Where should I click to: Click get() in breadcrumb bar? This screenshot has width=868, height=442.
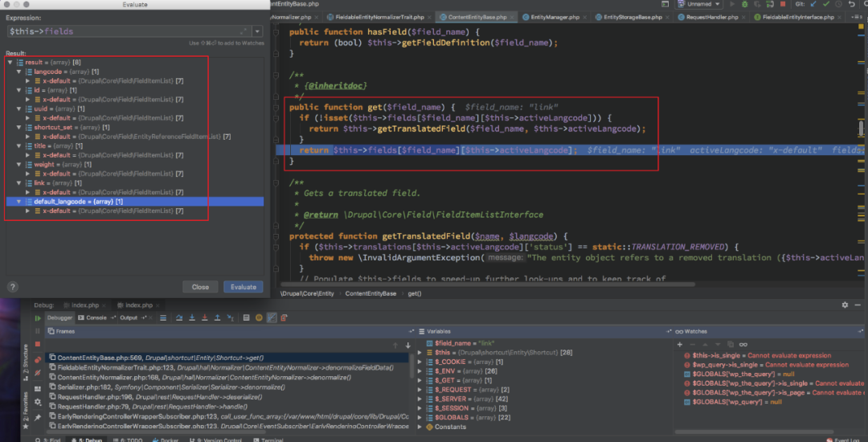(415, 294)
